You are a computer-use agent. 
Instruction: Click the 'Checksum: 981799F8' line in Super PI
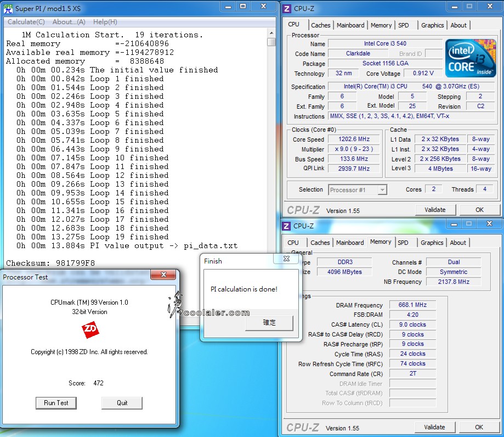[50, 263]
